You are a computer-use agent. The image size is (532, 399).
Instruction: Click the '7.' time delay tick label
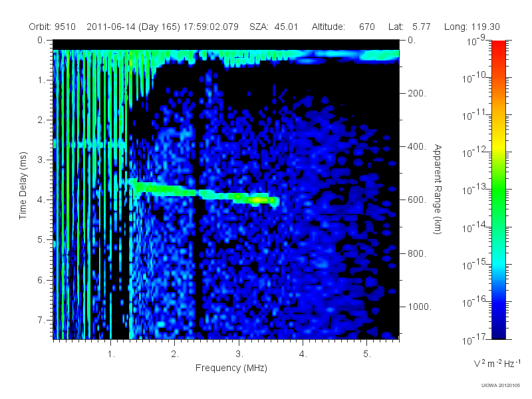(x=41, y=320)
